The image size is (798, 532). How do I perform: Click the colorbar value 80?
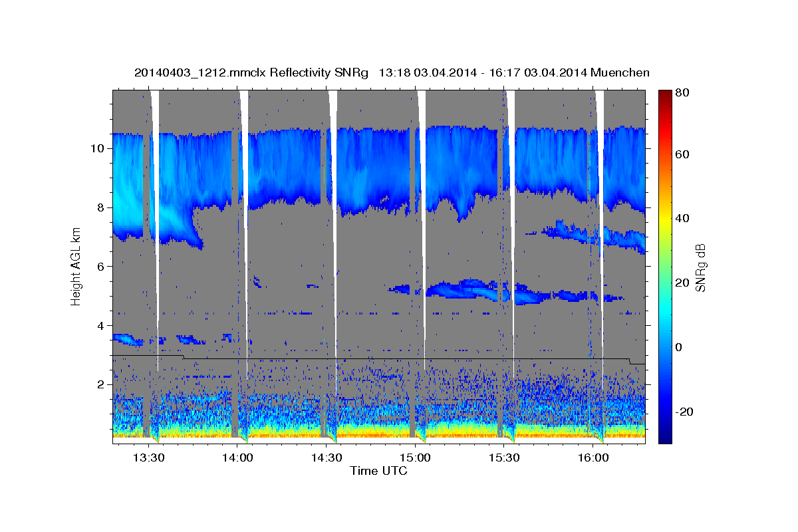click(x=682, y=93)
